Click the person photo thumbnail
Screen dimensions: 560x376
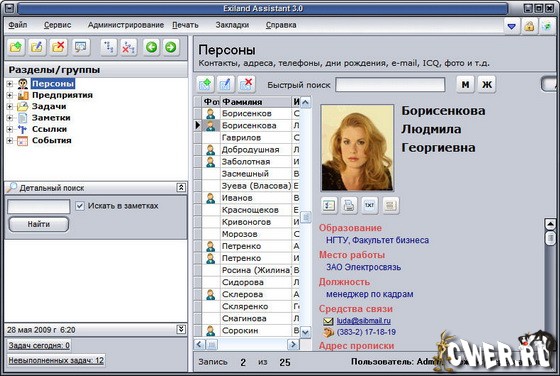358,147
